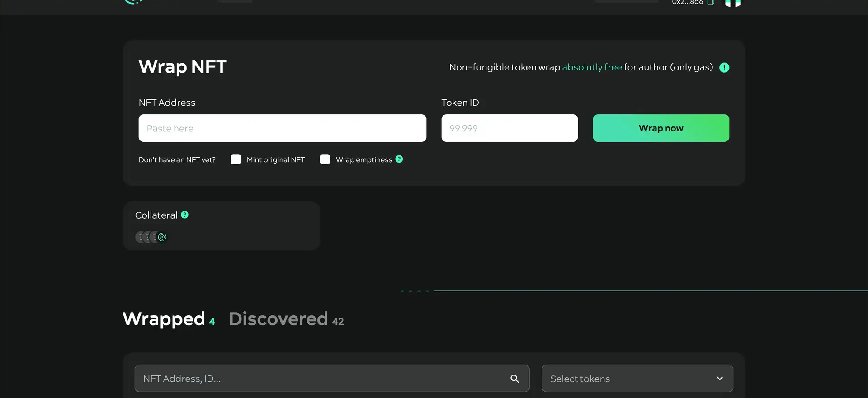
Task: Click into the Token ID field
Action: point(509,128)
